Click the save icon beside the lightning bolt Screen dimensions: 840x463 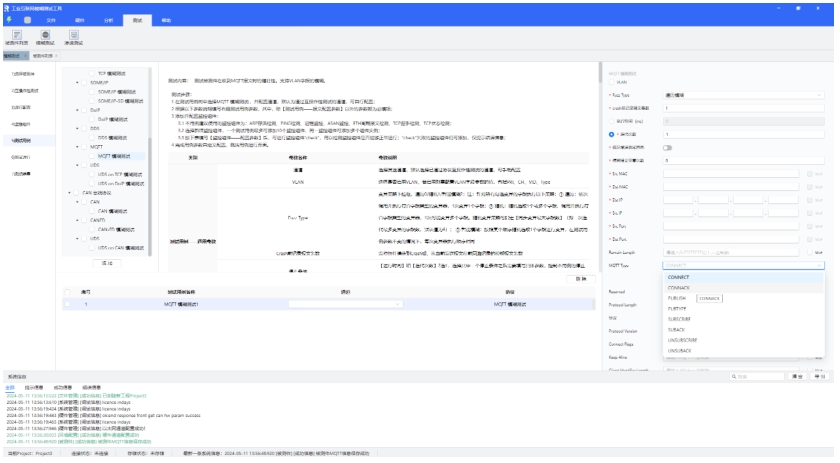[x=29, y=19]
